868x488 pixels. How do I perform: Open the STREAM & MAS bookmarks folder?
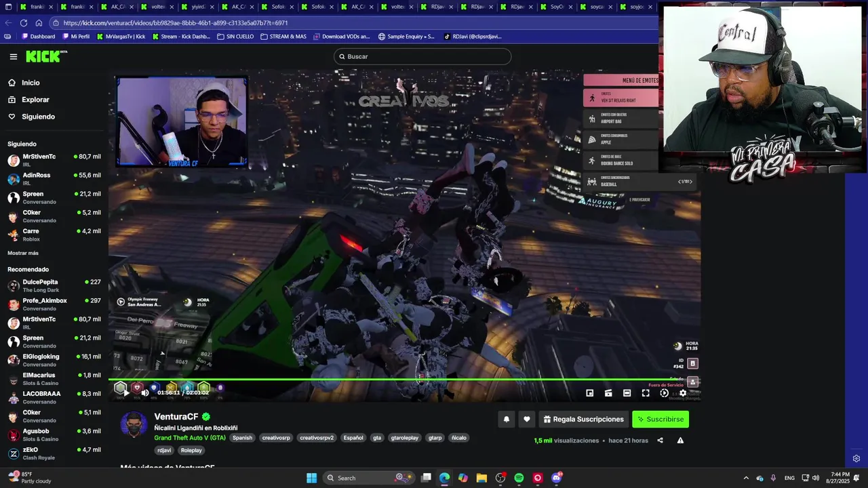[x=283, y=37]
